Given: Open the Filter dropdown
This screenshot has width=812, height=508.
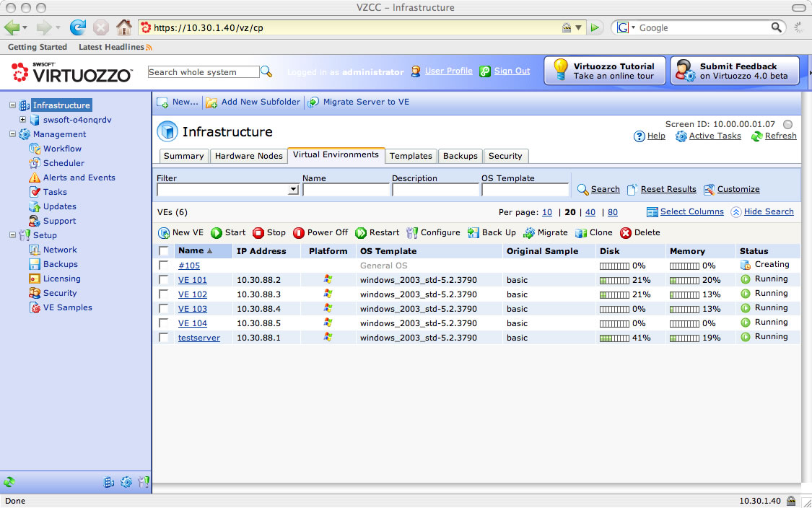Looking at the screenshot, I should [x=293, y=190].
